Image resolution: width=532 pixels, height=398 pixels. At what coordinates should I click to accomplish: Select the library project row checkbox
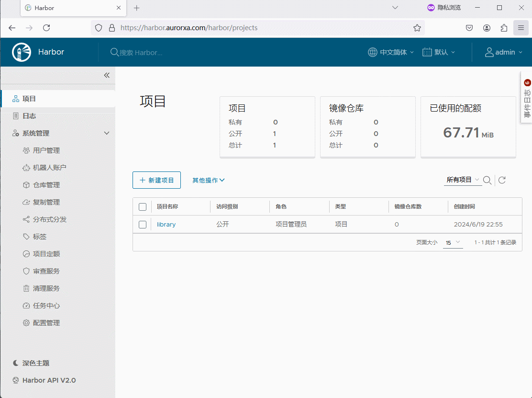(143, 225)
